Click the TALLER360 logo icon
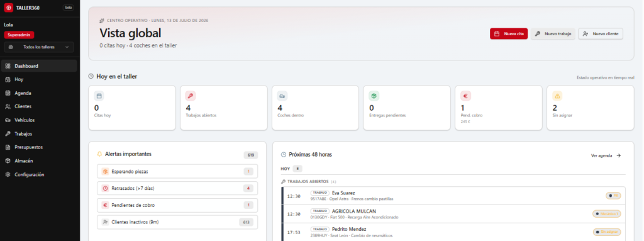The width and height of the screenshot is (644, 241). tap(8, 8)
